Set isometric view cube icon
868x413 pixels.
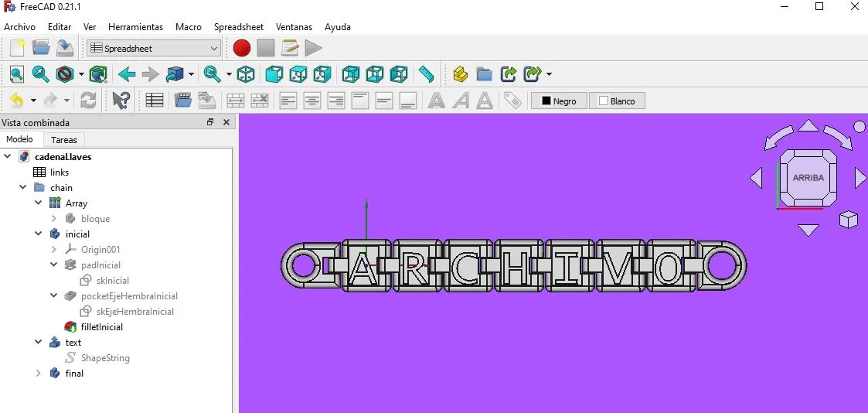[x=245, y=73]
